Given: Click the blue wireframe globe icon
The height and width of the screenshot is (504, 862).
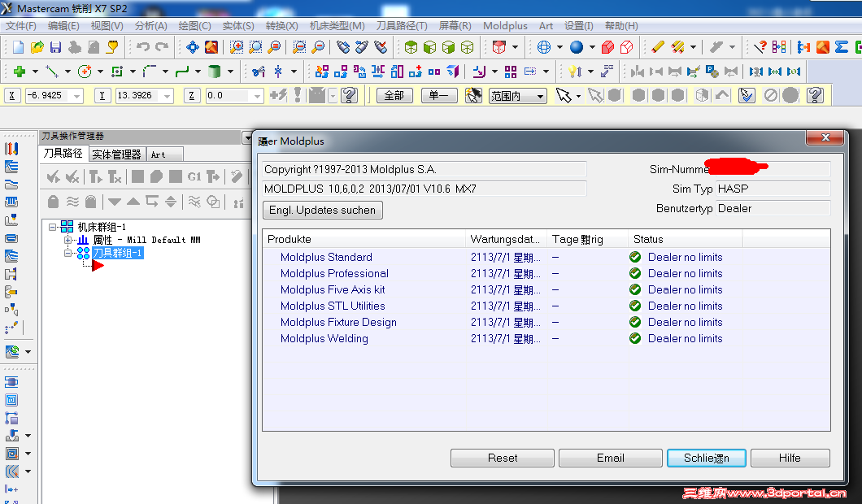Looking at the screenshot, I should point(544,47).
